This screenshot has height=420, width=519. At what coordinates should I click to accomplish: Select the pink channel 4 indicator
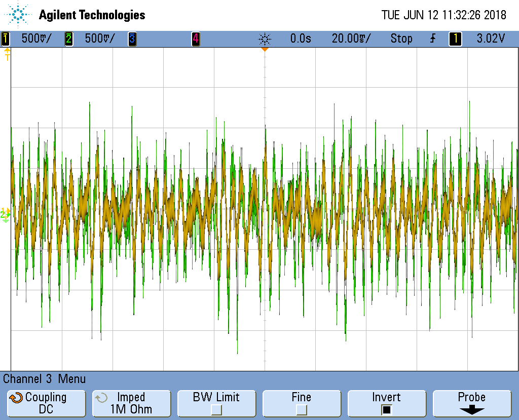pos(195,39)
